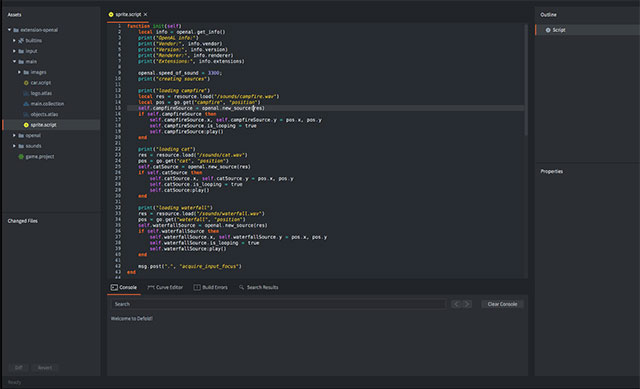Click the Diff button
The width and height of the screenshot is (640, 389).
[19, 368]
